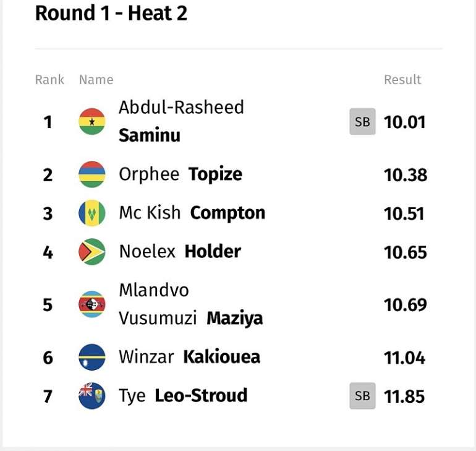Click the Ghana flag icon
476x451 pixels.
point(91,121)
